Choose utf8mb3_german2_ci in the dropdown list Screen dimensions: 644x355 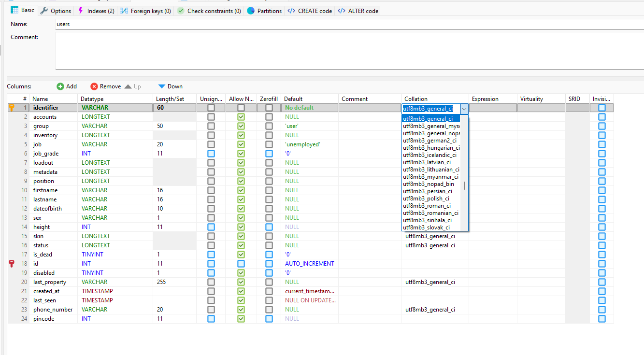[x=429, y=141]
